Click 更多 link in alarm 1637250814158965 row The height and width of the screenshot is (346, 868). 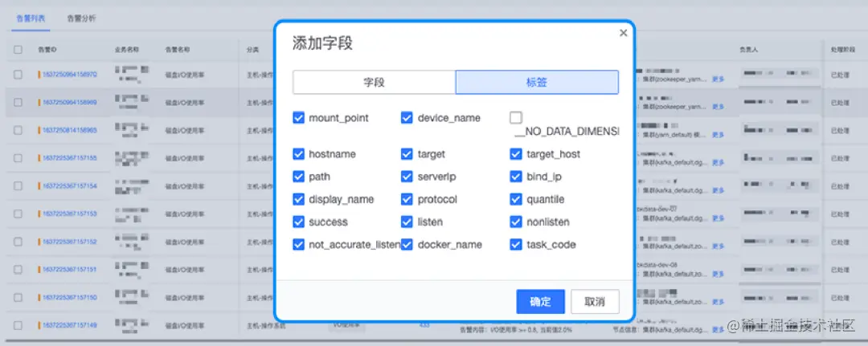tap(718, 135)
